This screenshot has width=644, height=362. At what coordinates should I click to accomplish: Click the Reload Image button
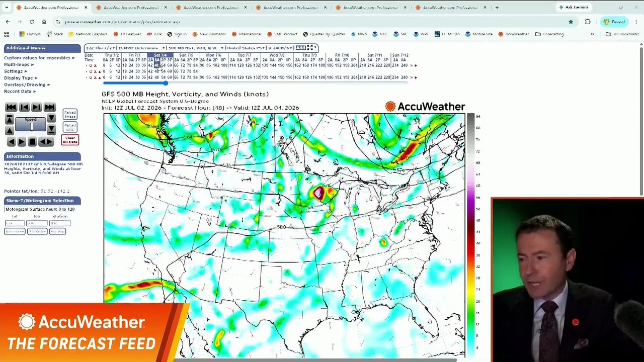[70, 114]
